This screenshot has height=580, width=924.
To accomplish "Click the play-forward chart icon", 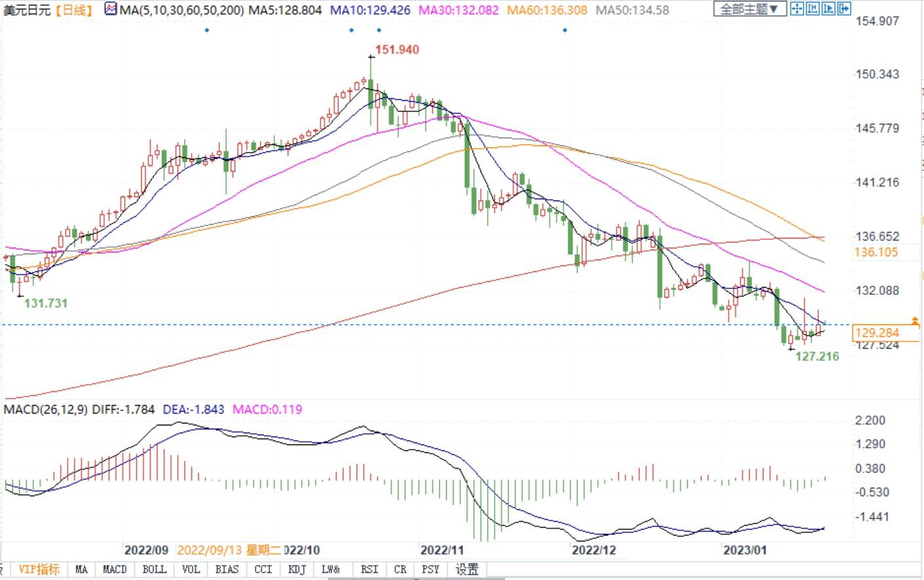I will pyautogui.click(x=828, y=9).
